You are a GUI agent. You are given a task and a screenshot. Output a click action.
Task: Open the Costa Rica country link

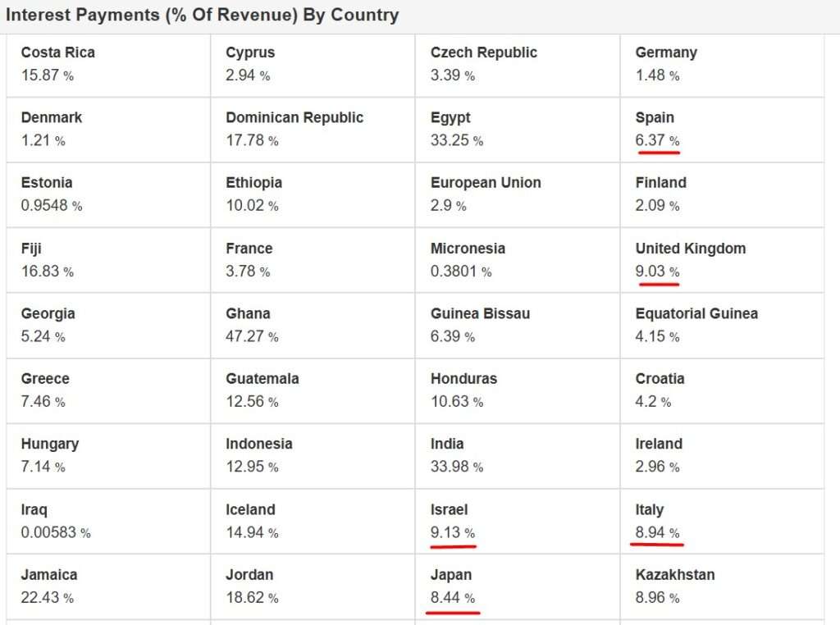click(x=58, y=52)
